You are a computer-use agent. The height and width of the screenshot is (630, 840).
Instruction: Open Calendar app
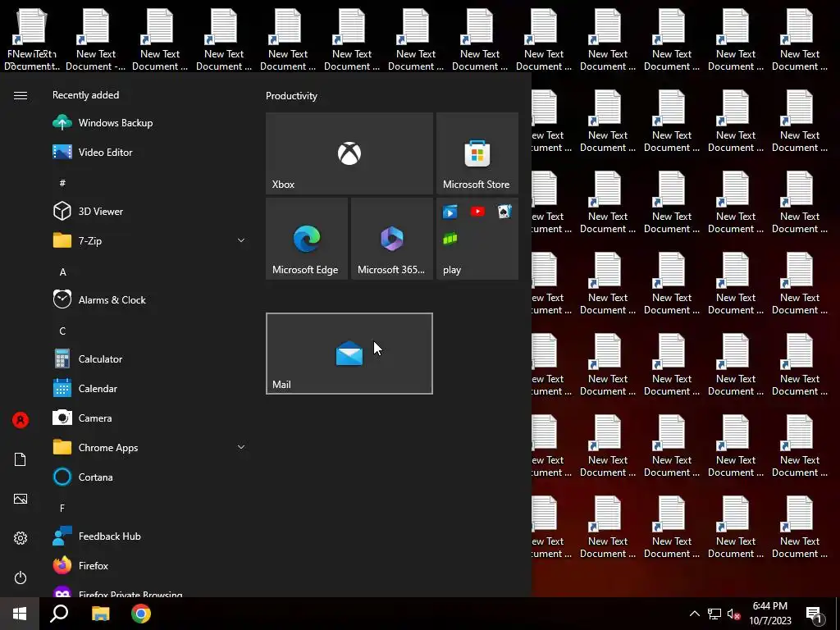point(149,388)
